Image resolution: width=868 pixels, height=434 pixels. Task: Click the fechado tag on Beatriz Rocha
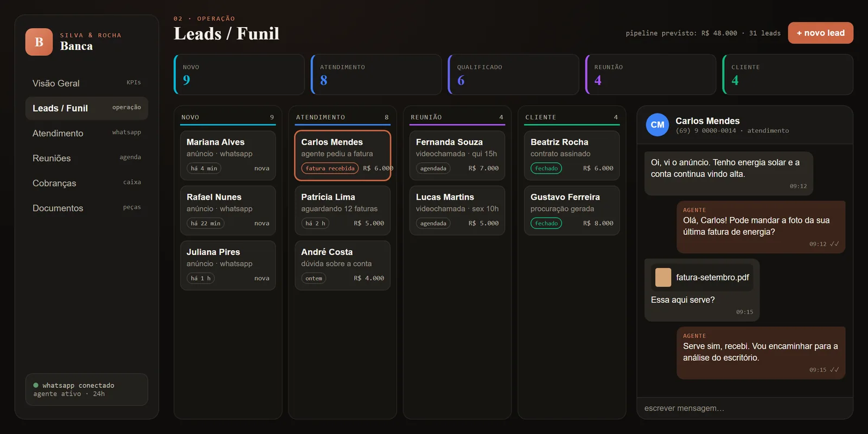click(546, 169)
